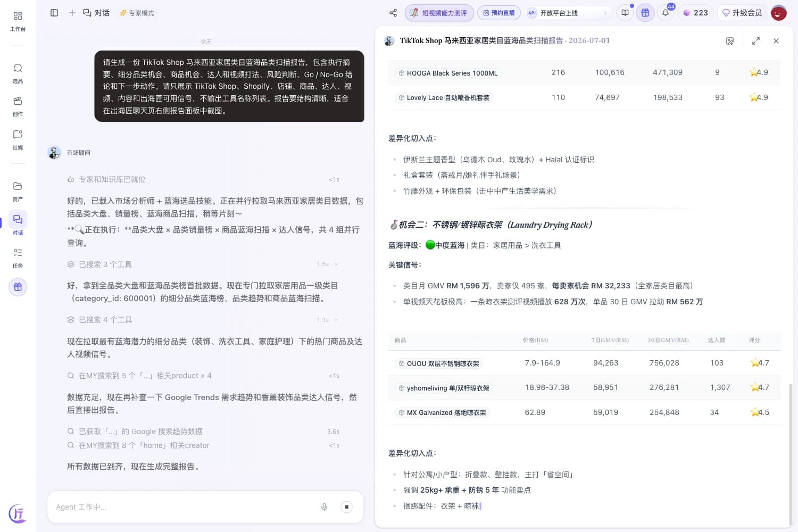Open the 在MY搜索到 5 个 product step
Image resolution: width=798 pixels, height=532 pixels.
tap(203, 376)
